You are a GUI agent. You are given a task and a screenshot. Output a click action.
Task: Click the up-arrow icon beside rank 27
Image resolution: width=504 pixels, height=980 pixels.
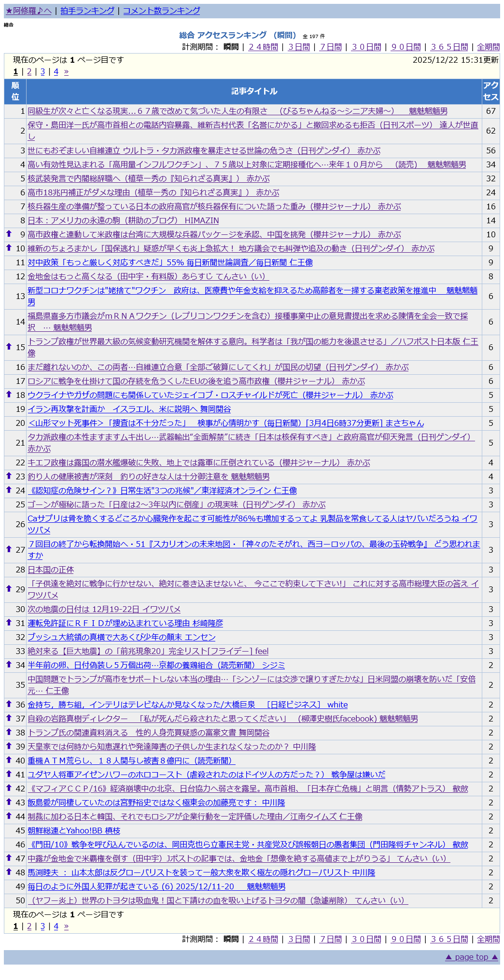click(9, 549)
